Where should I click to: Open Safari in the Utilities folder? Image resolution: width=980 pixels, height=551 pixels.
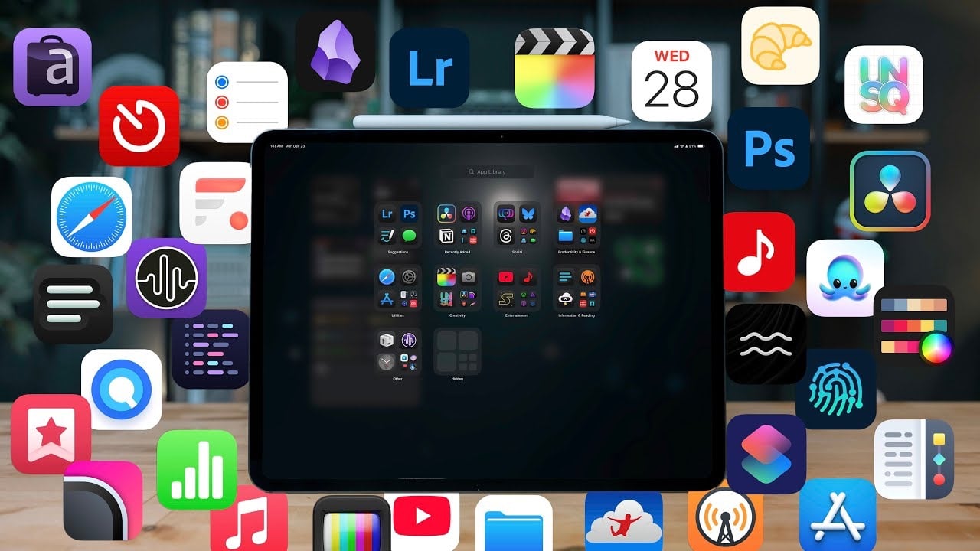387,277
